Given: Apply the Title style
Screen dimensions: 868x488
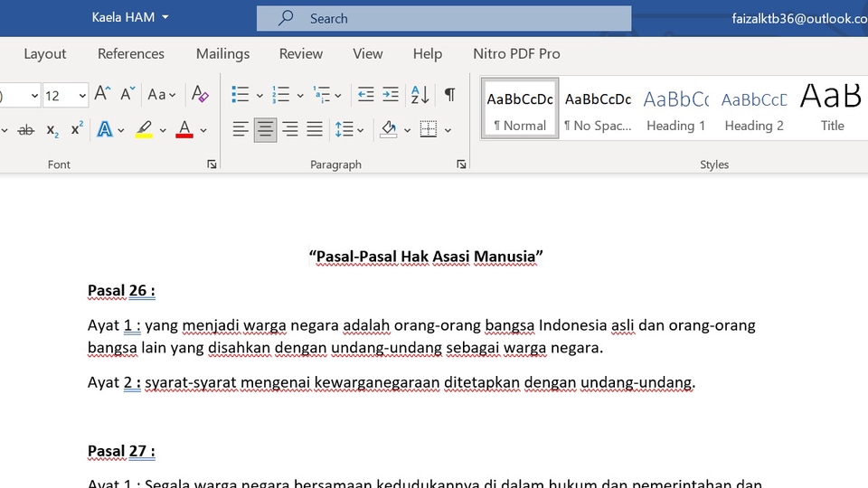Looking at the screenshot, I should point(832,108).
